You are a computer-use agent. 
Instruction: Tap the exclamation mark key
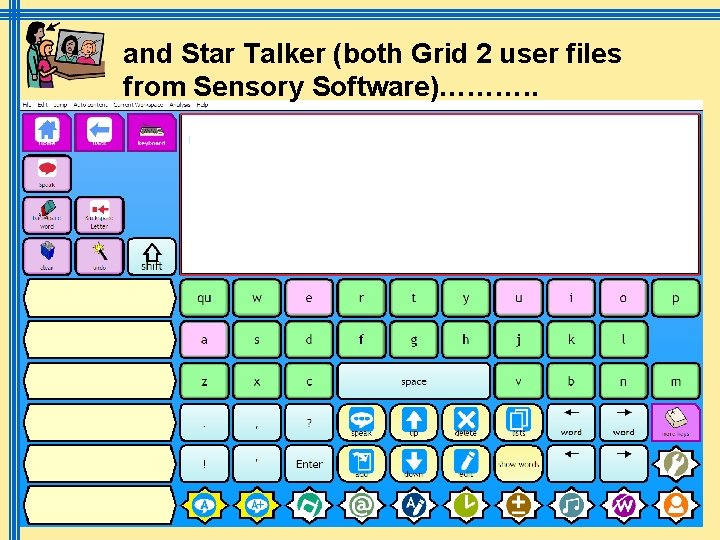click(x=204, y=464)
